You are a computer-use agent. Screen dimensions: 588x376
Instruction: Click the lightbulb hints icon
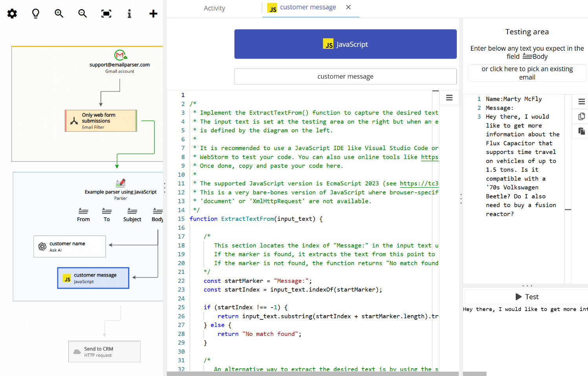coord(35,13)
